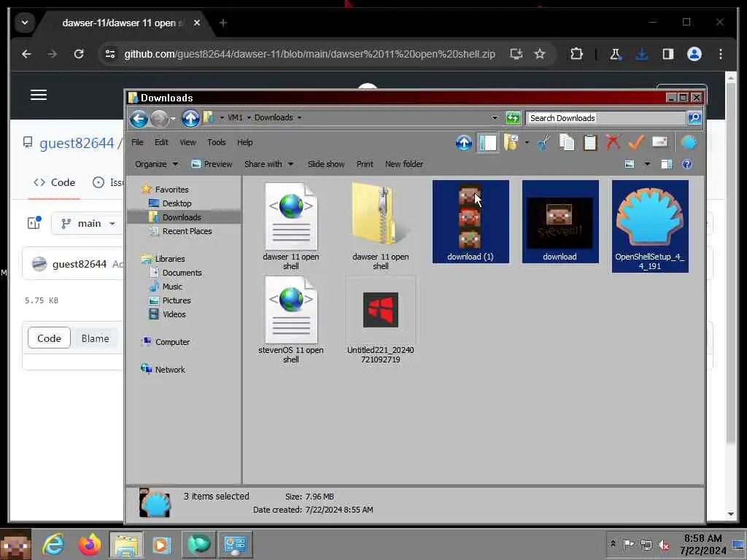Open the Help menu

(245, 142)
